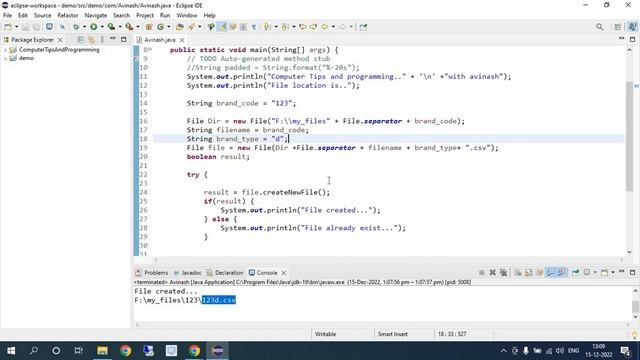This screenshot has height=360, width=640.
Task: Close the Avinash.java editor tab
Action: pos(182,40)
